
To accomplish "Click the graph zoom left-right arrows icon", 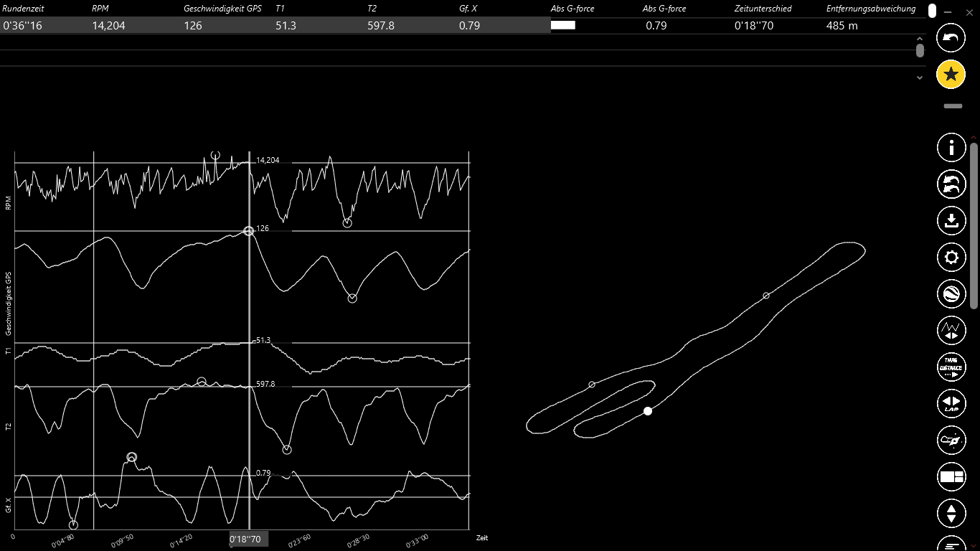I will [951, 330].
